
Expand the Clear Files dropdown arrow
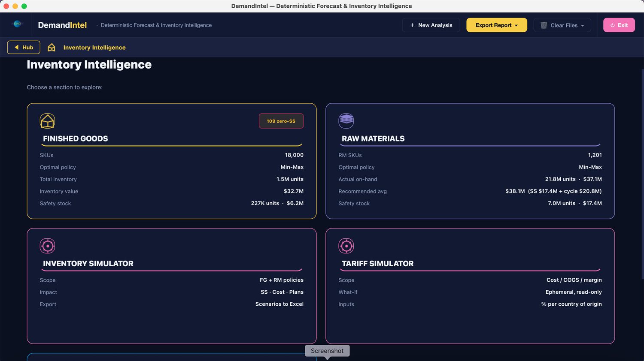(x=583, y=26)
